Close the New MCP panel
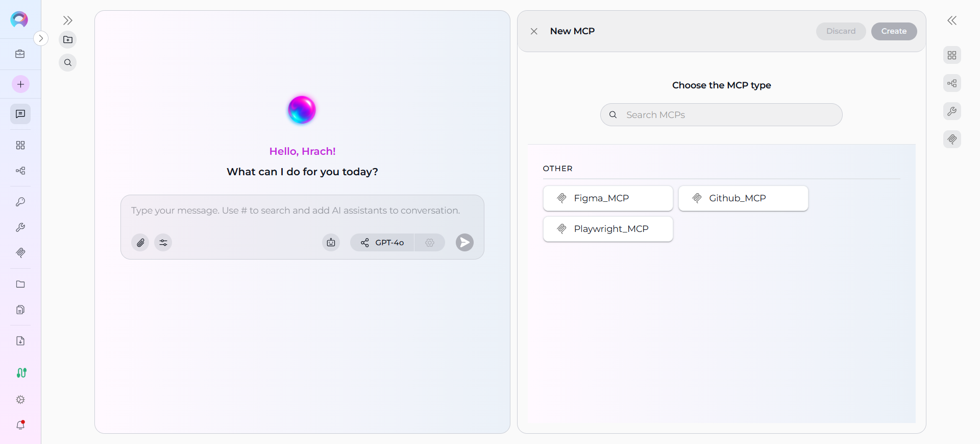The image size is (980, 444). 534,31
